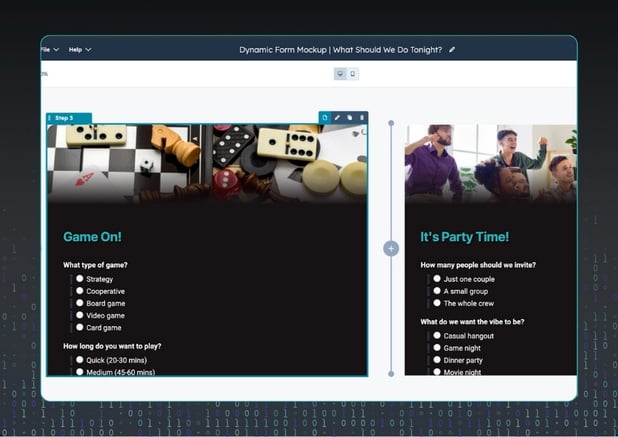Click the bottom connector dot between steps

pos(391,374)
